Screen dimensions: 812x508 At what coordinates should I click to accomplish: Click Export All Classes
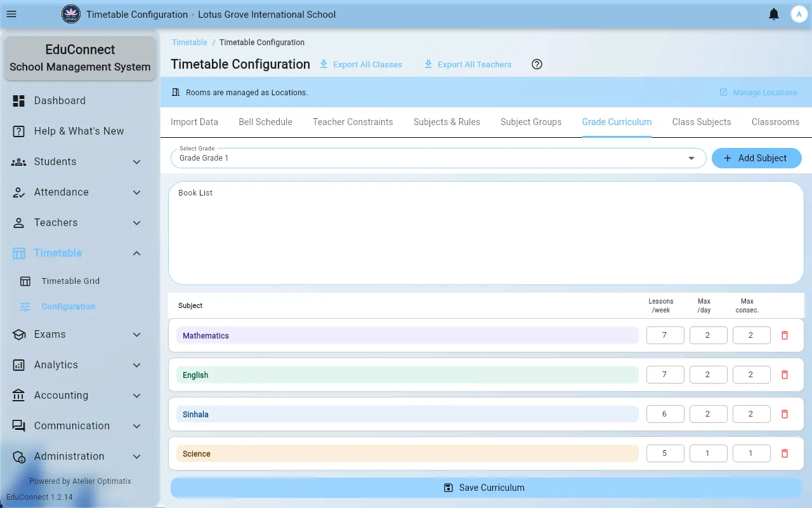[360, 64]
